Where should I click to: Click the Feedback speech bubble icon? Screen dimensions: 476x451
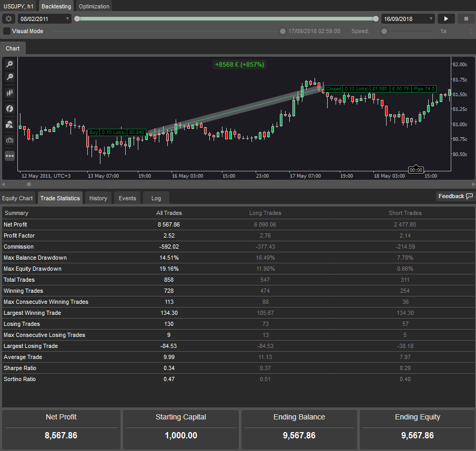(x=469, y=196)
